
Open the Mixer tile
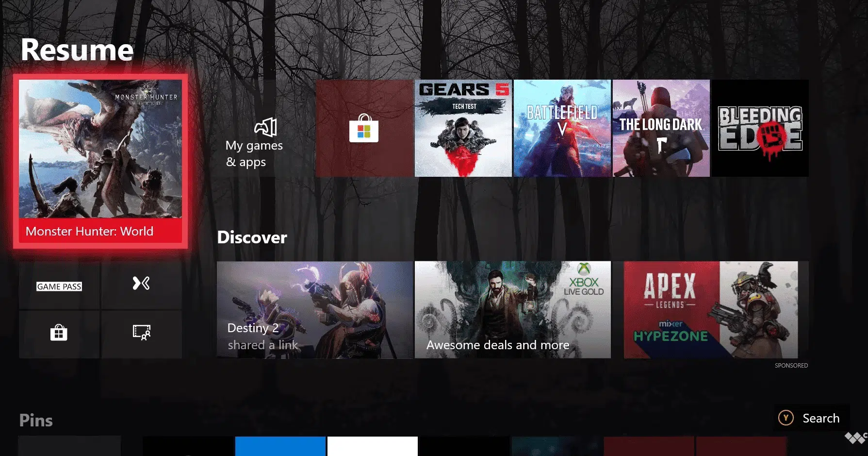pyautogui.click(x=142, y=286)
